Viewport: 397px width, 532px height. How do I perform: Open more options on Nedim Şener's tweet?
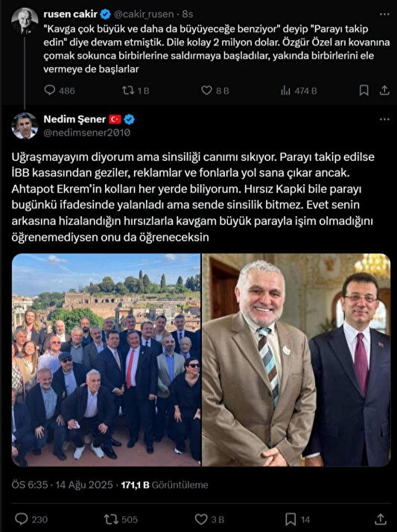click(384, 119)
